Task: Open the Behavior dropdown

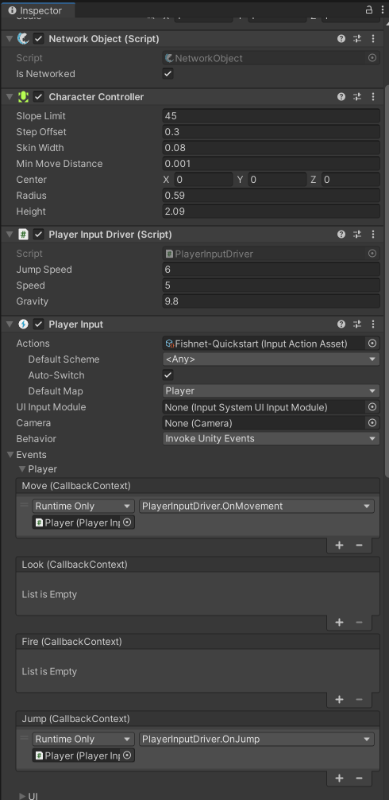Action: click(271, 439)
